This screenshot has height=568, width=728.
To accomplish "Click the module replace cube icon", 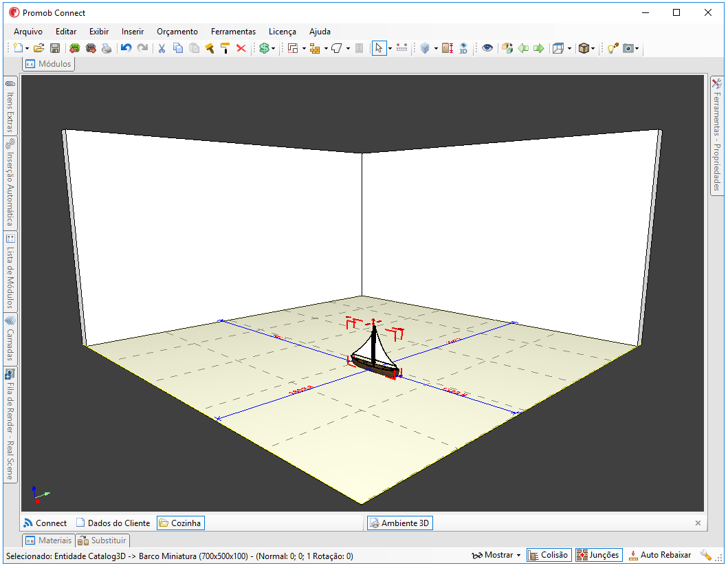I will 507,48.
